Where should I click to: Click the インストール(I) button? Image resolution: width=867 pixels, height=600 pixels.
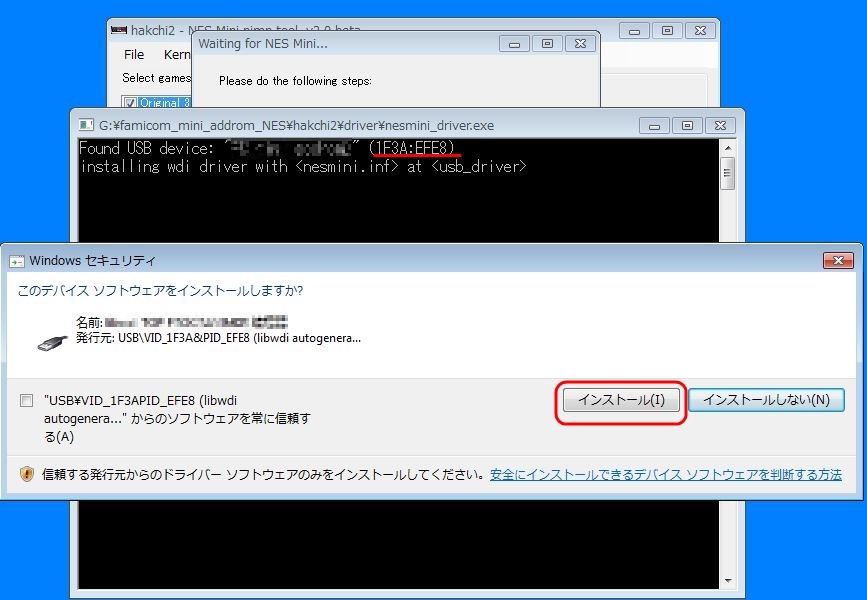621,400
